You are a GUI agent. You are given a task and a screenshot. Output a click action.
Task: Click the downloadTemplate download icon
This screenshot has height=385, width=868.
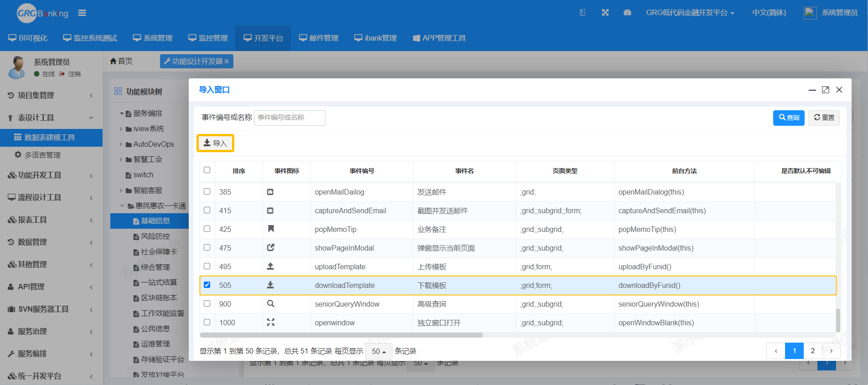click(270, 285)
